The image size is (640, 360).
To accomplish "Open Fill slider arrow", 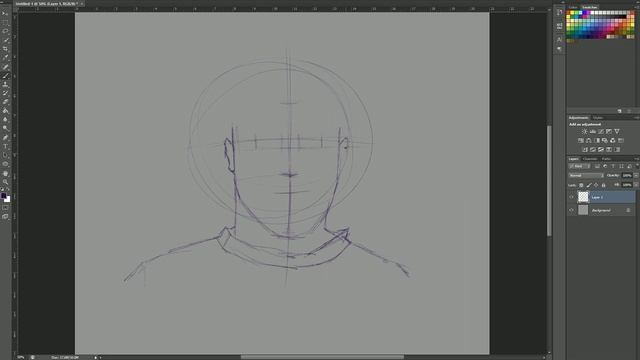I will click(636, 185).
